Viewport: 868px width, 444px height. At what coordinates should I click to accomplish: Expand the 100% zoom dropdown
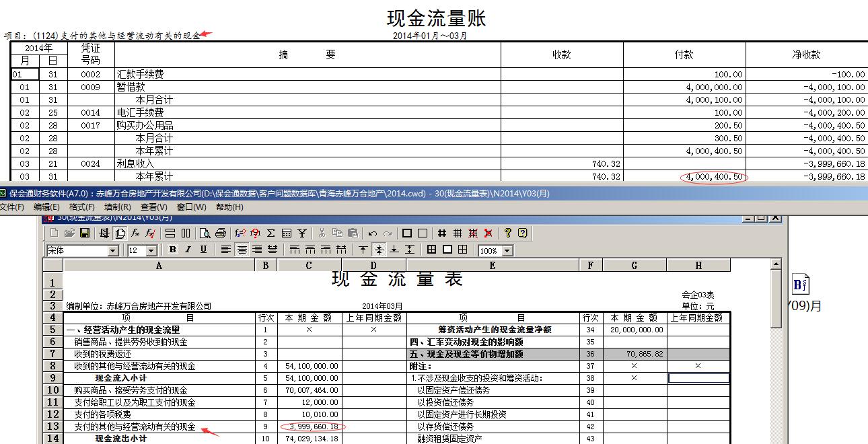(507, 250)
